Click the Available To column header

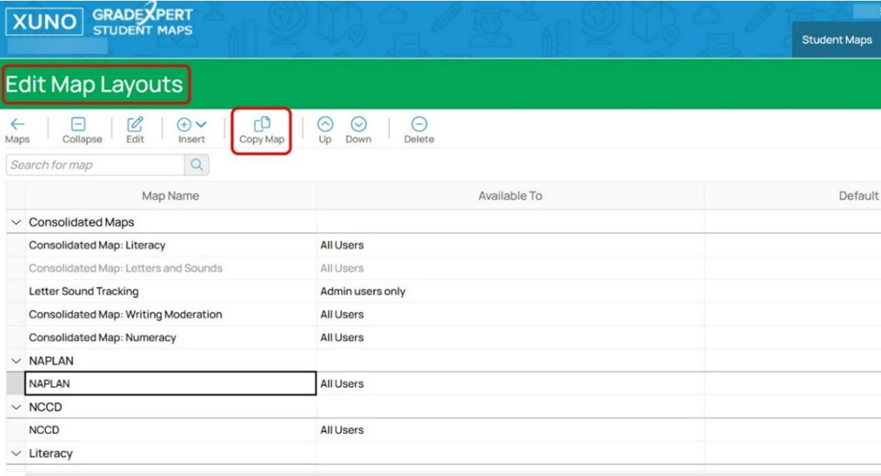point(510,196)
